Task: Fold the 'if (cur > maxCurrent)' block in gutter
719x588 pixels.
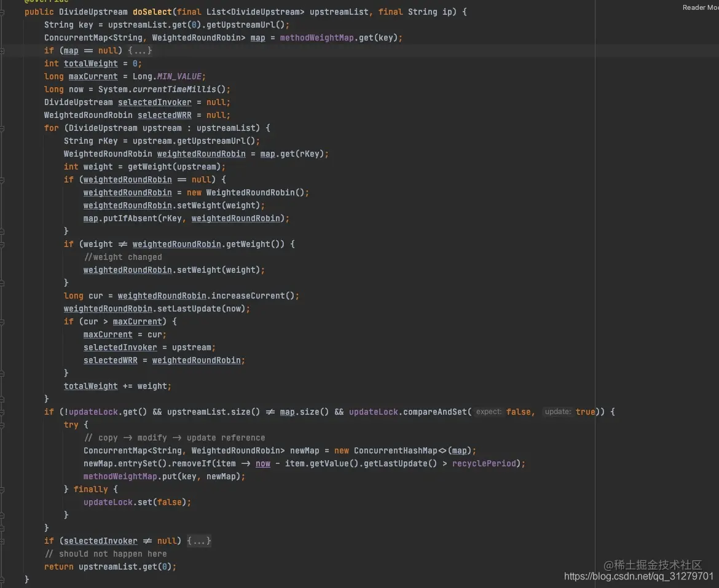Action: coord(2,323)
